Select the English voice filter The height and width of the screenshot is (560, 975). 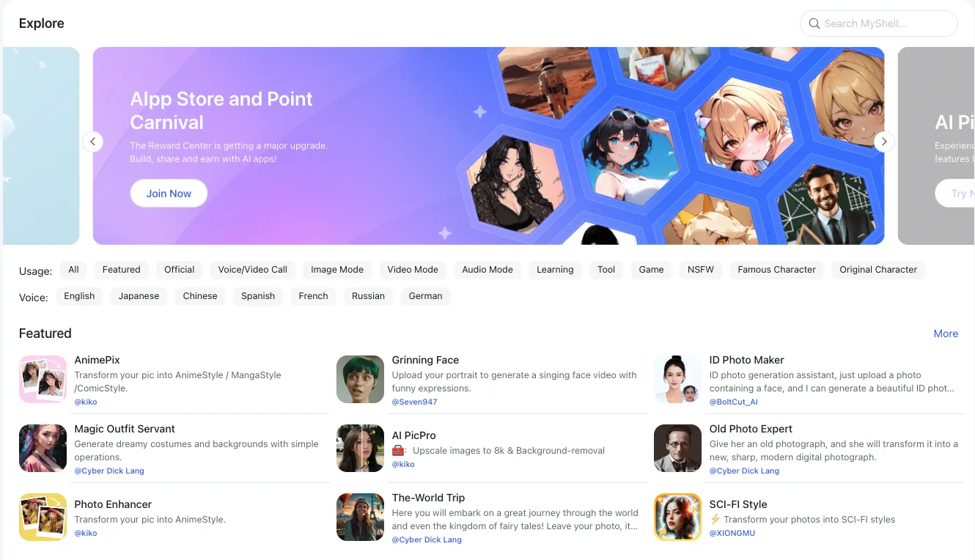(79, 296)
